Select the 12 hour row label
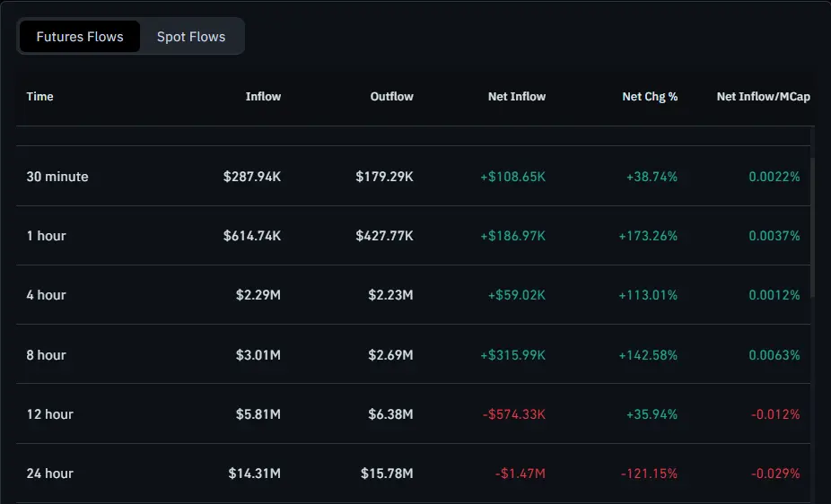This screenshot has height=504, width=831. 50,414
